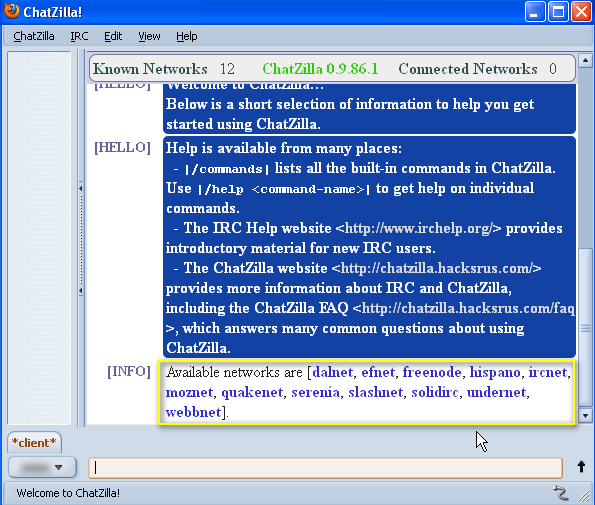Click the dalnet network link

coord(332,372)
